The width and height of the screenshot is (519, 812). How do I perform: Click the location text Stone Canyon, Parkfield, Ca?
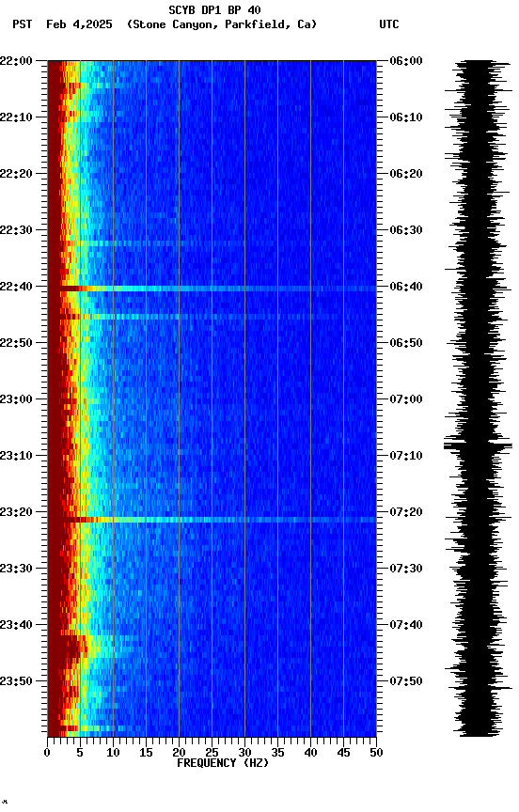click(222, 24)
